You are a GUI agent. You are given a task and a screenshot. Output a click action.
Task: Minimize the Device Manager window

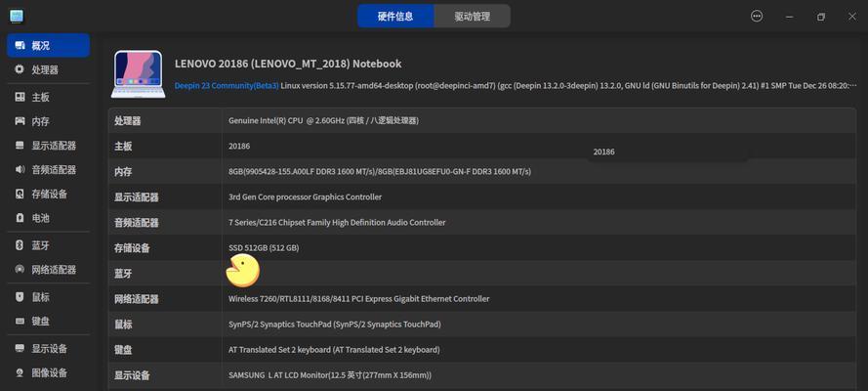click(x=789, y=17)
